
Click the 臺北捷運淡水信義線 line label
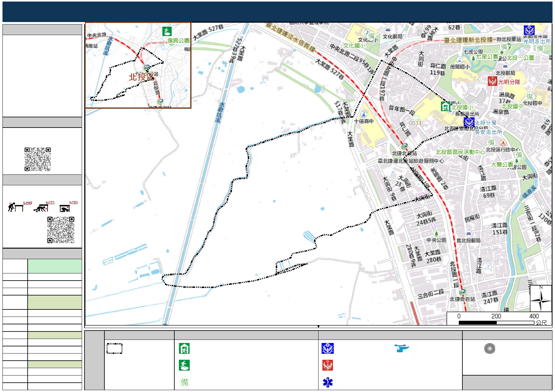tap(290, 38)
